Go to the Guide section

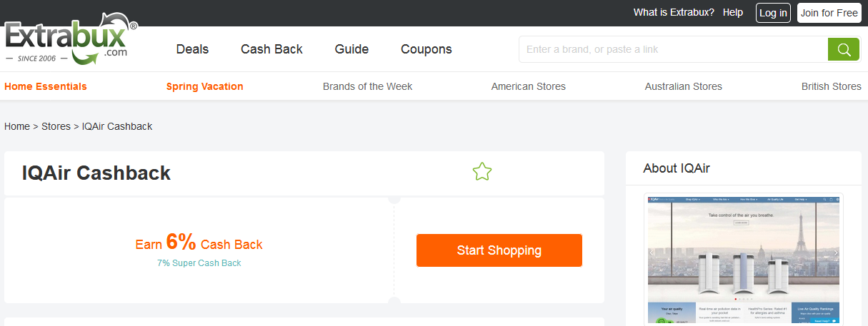point(351,49)
